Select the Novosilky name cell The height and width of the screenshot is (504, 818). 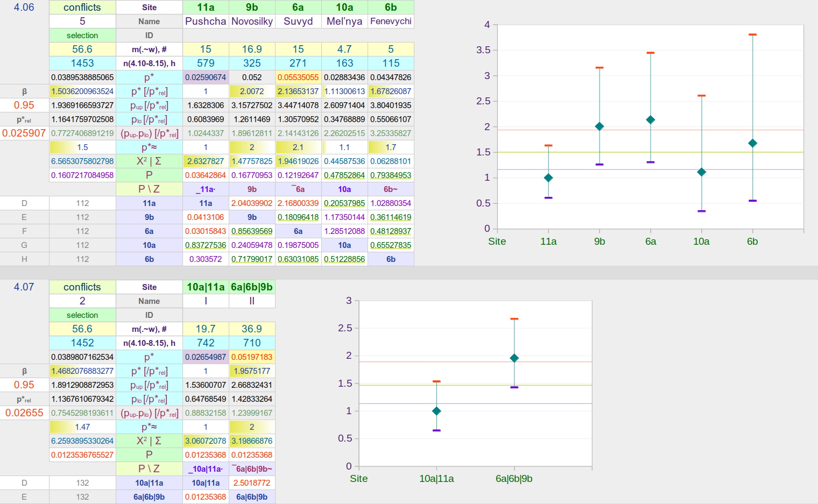(x=252, y=22)
